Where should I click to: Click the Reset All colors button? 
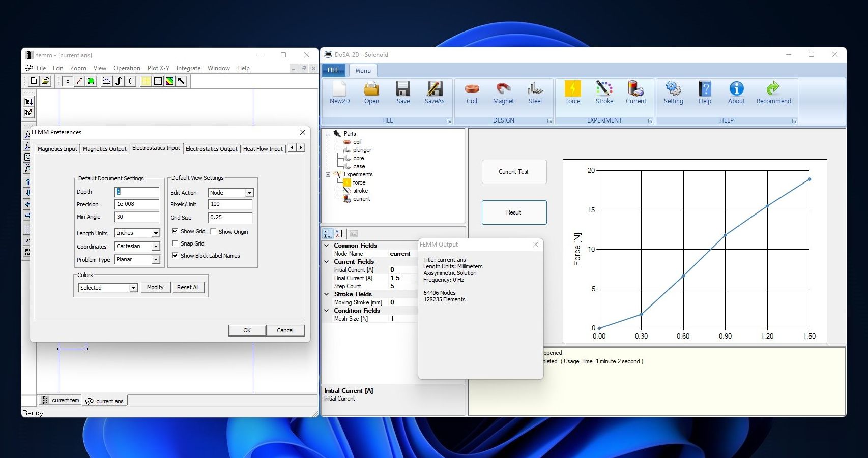188,287
